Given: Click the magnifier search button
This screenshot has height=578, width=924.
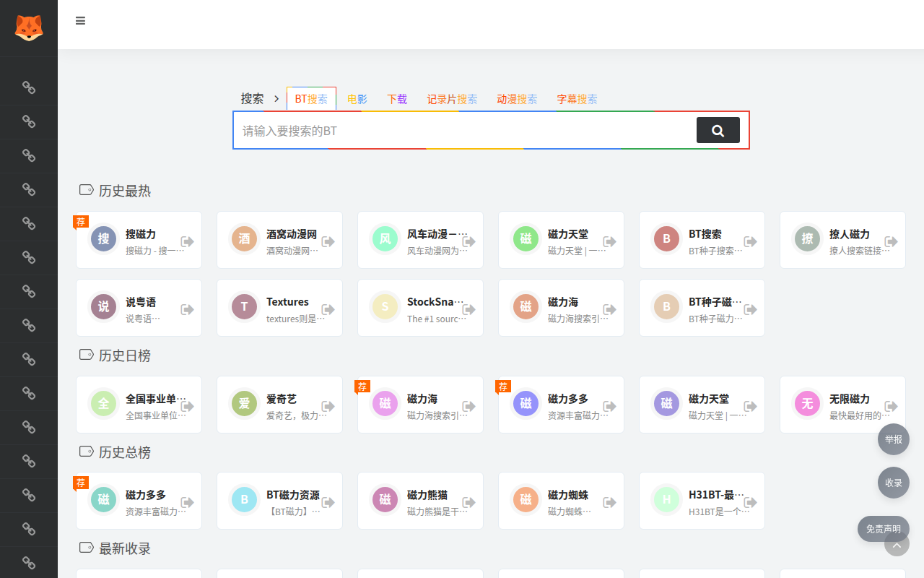Looking at the screenshot, I should click(718, 130).
